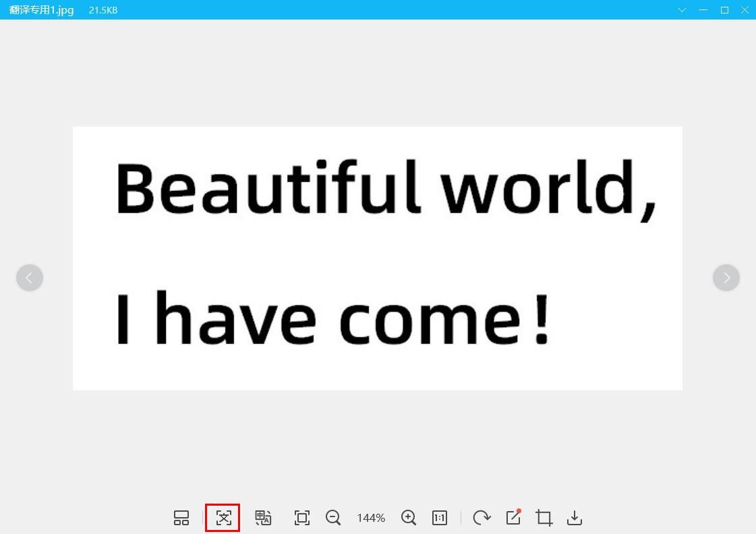Open the edit image tool
Screen dimensions: 756x534
pyautogui.click(x=513, y=517)
